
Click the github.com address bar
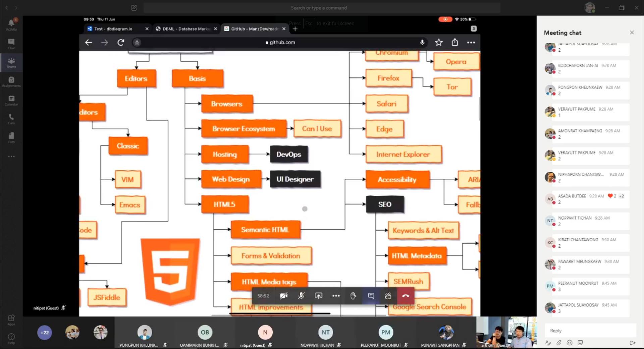(280, 42)
